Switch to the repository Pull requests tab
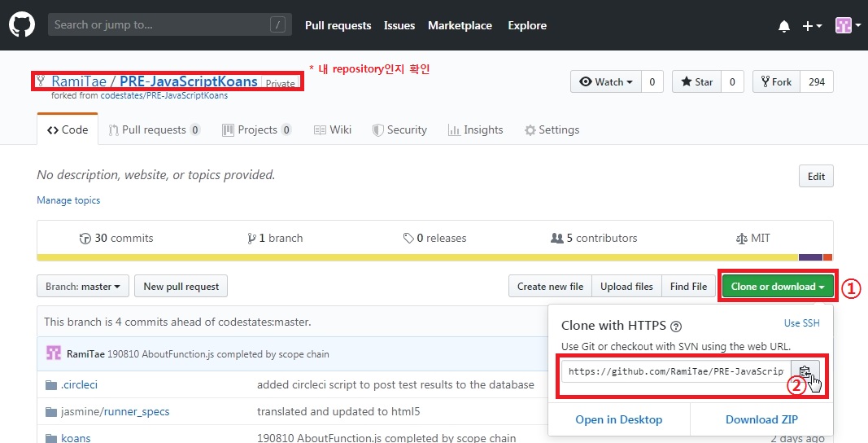 point(155,129)
